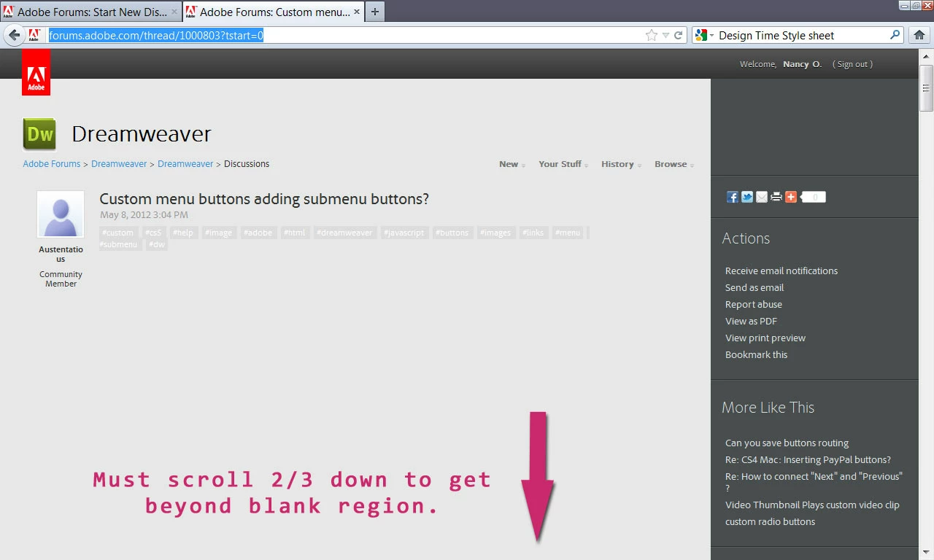Screen dimensions: 934x560
Task: Open 'CS4 Mac: Inserting PayPal buttons?' thread
Action: click(x=808, y=459)
